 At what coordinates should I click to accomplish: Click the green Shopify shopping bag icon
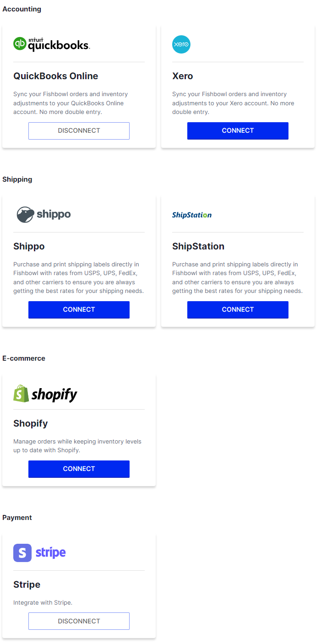[20, 394]
